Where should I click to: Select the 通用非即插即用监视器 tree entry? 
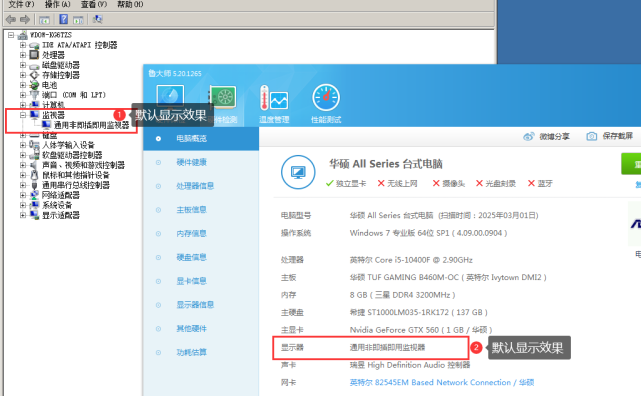point(91,125)
